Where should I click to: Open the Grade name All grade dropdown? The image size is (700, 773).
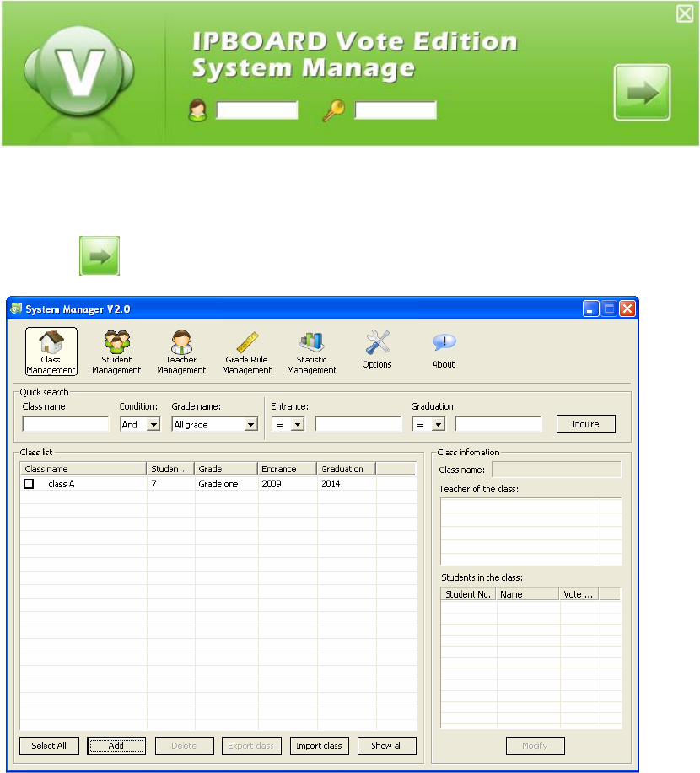coord(251,424)
